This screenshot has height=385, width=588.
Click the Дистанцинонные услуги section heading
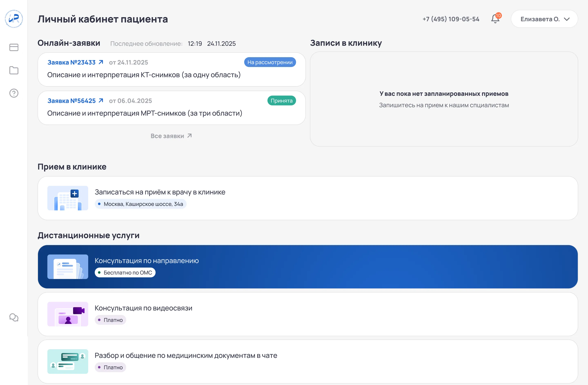(x=88, y=235)
